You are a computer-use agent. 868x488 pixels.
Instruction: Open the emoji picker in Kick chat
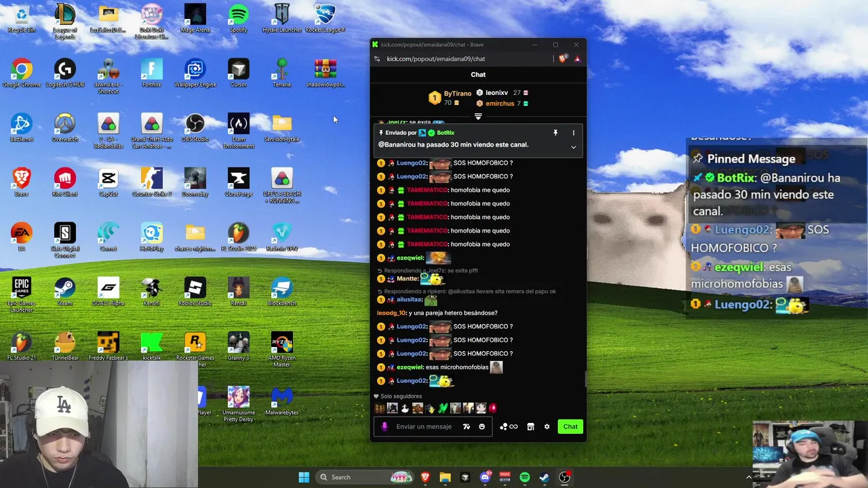coord(482,426)
